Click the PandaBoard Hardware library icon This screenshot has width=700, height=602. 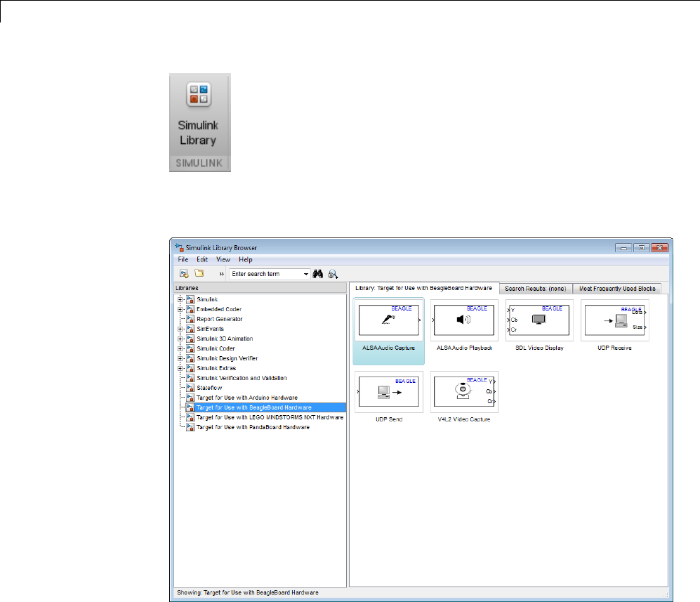click(190, 427)
